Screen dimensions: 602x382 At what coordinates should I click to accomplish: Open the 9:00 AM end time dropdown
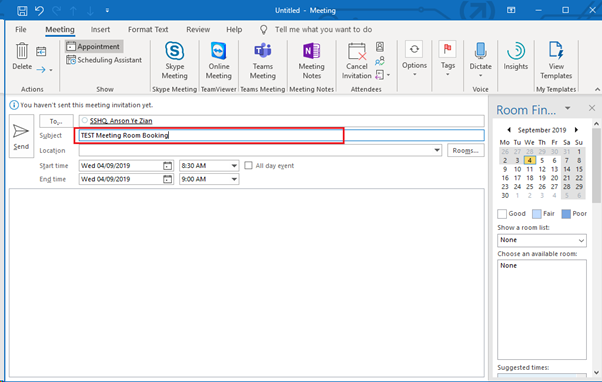234,179
